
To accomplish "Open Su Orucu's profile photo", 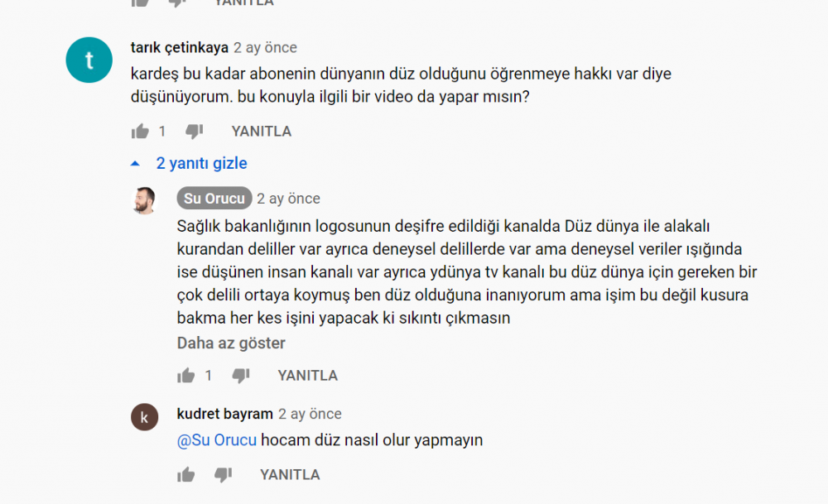I will (145, 200).
